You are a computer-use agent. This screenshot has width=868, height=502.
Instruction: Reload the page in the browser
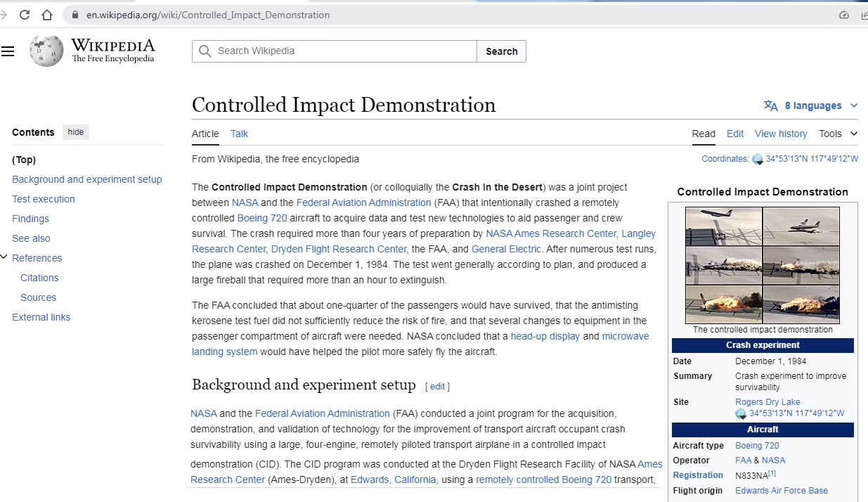[25, 15]
